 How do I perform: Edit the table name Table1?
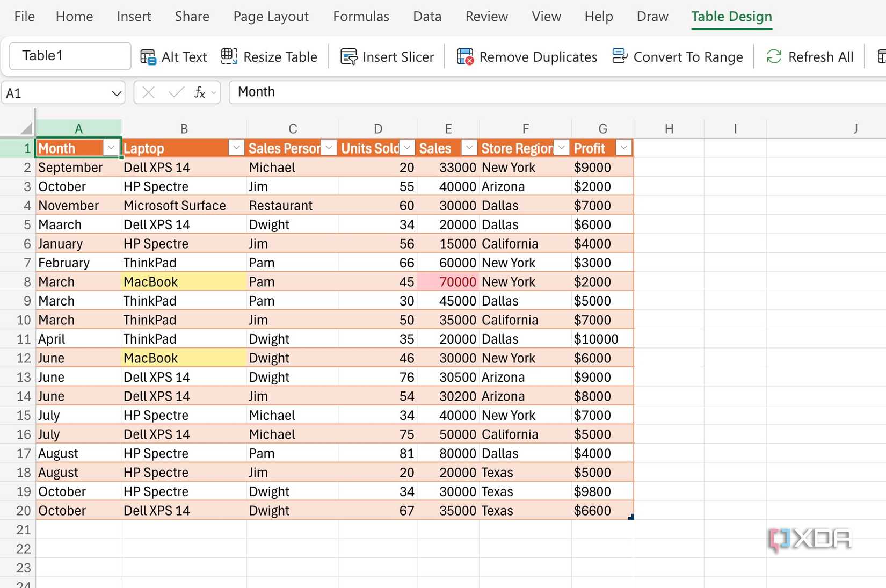click(69, 55)
